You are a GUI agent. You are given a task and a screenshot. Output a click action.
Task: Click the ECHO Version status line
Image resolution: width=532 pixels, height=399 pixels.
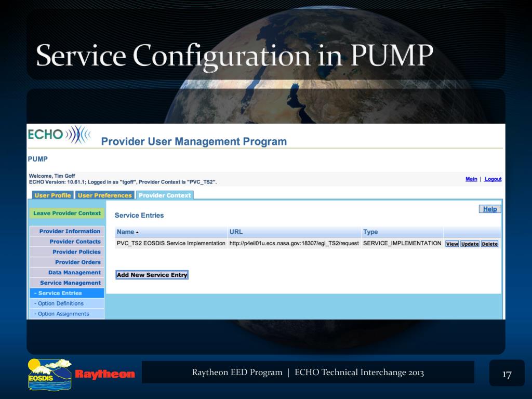click(123, 182)
